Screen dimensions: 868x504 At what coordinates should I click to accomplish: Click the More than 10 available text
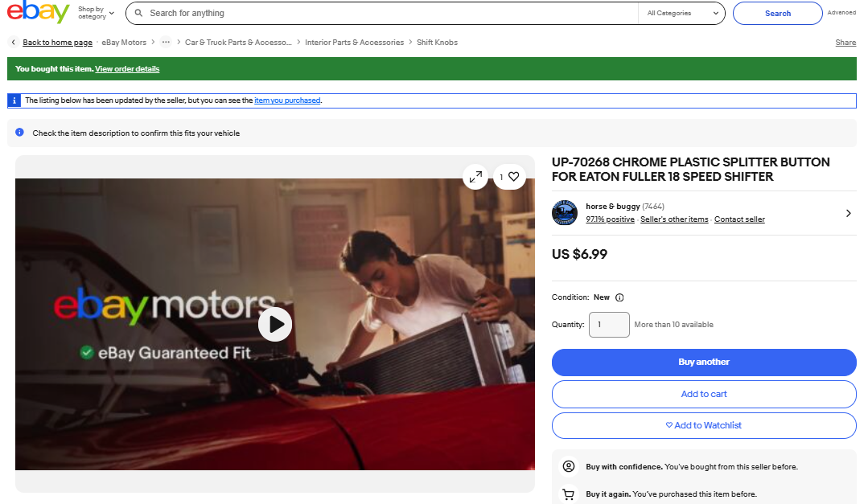tap(673, 325)
